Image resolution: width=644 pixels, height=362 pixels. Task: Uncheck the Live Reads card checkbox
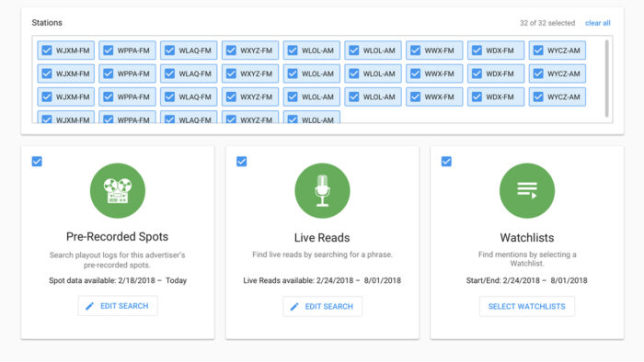(x=241, y=161)
